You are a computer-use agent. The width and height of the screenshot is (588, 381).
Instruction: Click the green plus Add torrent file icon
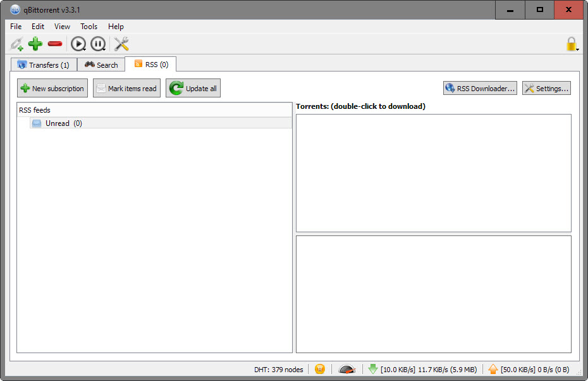coord(35,44)
